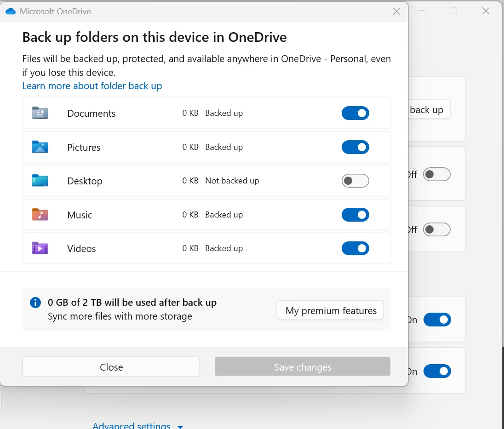Click the Close button at the dialog bottom
The image size is (504, 429).
[111, 366]
